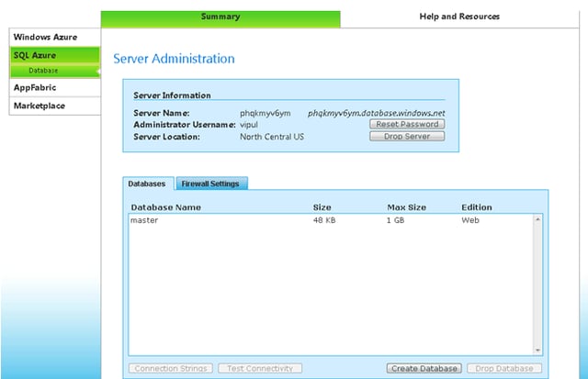The height and width of the screenshot is (379, 588).
Task: Open the Database sub-item under SQL Azure
Action: 55,71
